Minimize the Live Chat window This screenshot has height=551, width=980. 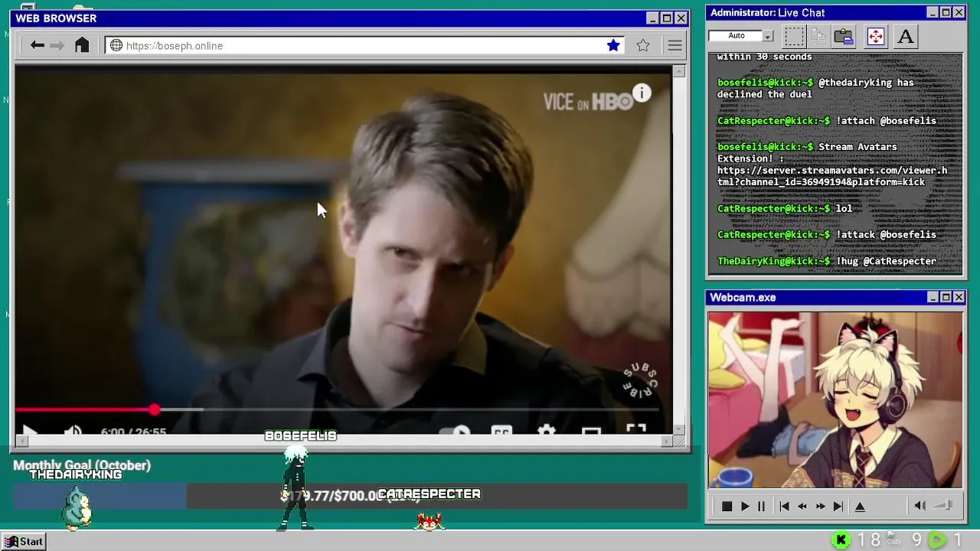933,12
